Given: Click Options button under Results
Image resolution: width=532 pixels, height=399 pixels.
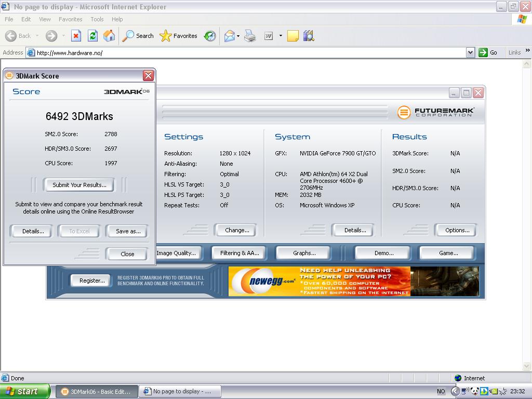Looking at the screenshot, I should coord(457,230).
